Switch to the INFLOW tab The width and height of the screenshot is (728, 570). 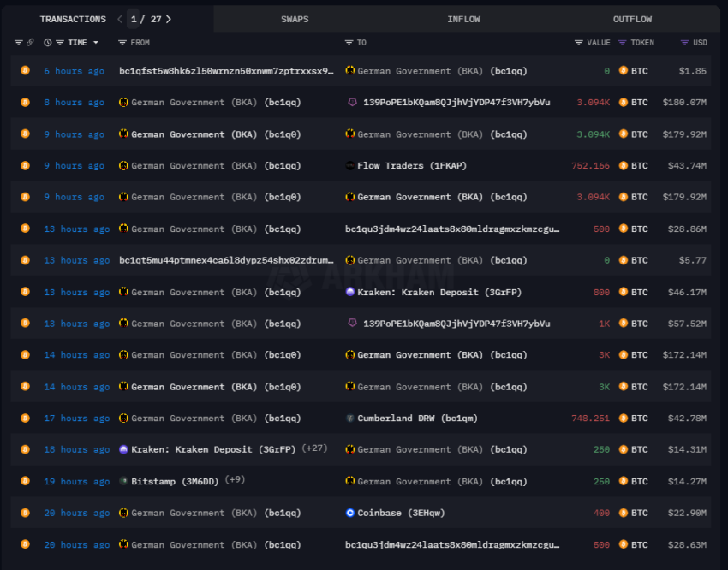point(463,19)
